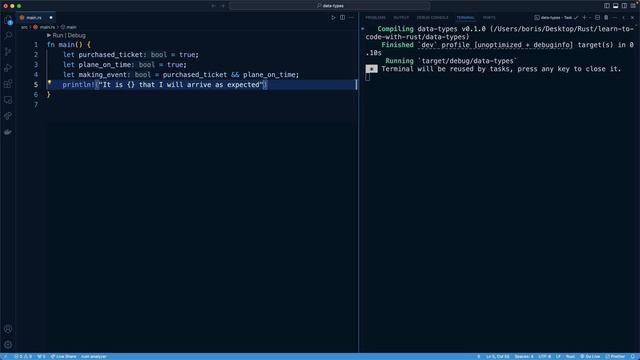This screenshot has height=360, width=640.
Task: Start Live Share from status bar
Action: point(63,356)
